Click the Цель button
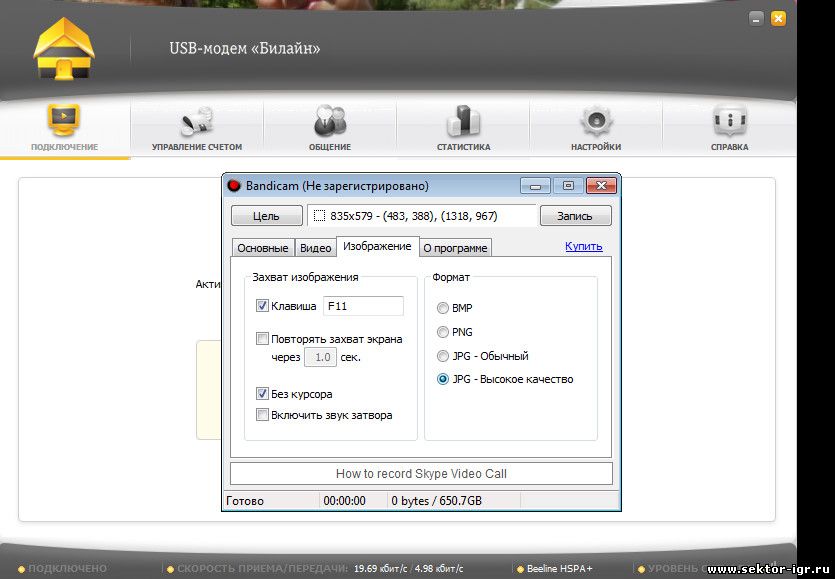 (266, 216)
